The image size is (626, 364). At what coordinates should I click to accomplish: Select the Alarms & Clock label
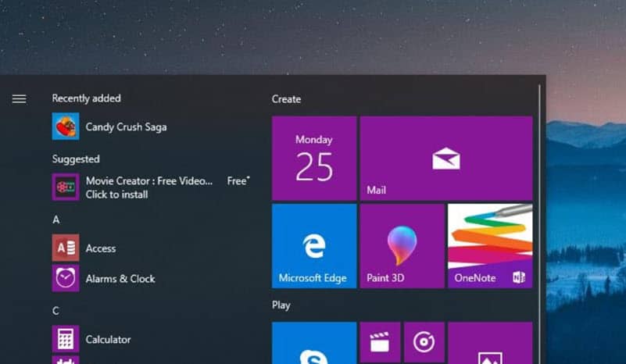click(120, 279)
